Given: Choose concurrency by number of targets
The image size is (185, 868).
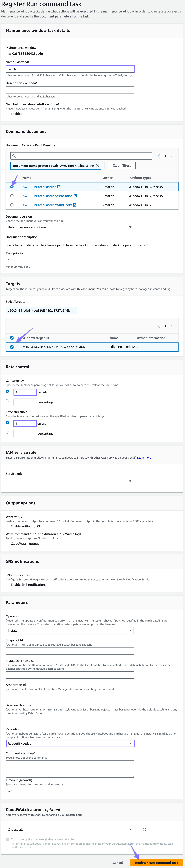Looking at the screenshot, I should point(7,391).
